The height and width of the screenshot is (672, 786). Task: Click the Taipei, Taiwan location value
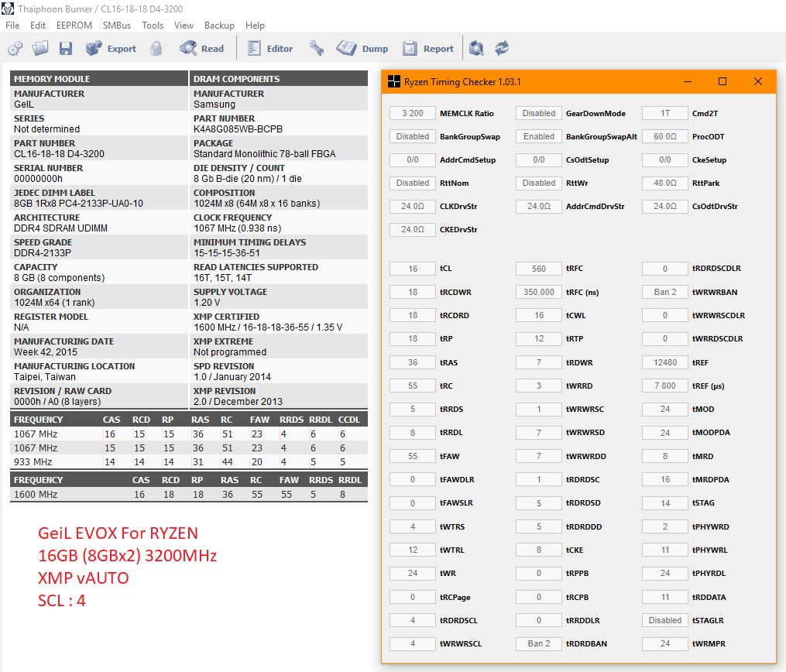tap(45, 377)
